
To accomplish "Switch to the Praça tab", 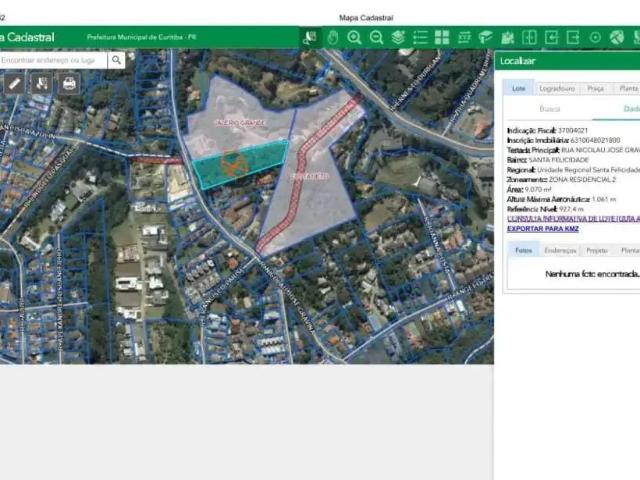I will point(595,88).
